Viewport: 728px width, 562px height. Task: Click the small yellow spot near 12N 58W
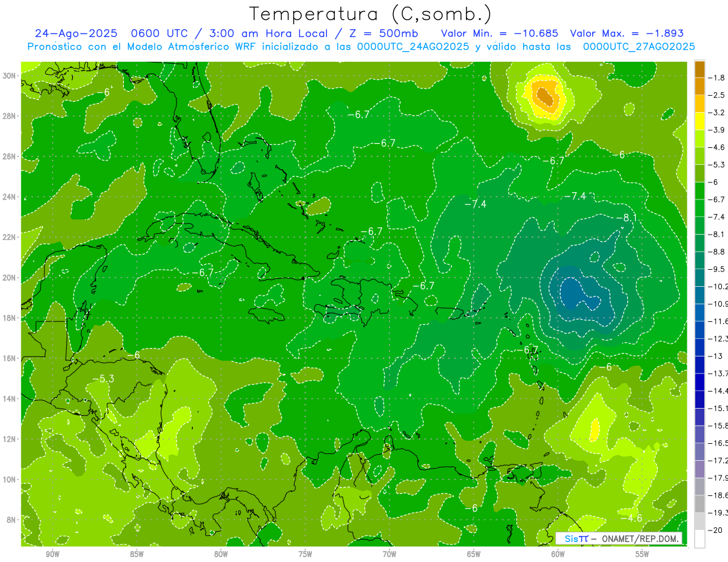595,429
